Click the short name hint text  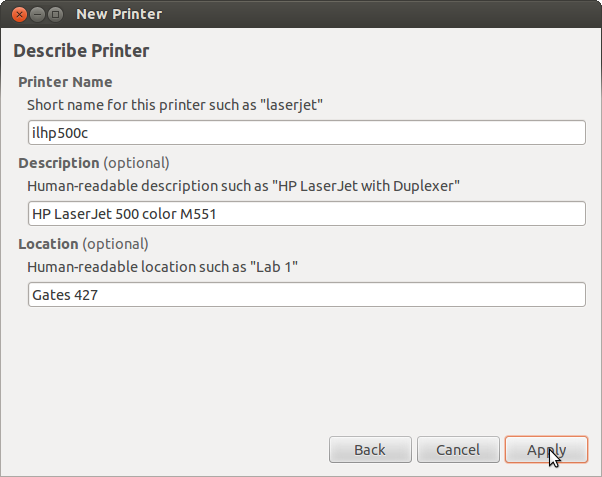pos(174,104)
